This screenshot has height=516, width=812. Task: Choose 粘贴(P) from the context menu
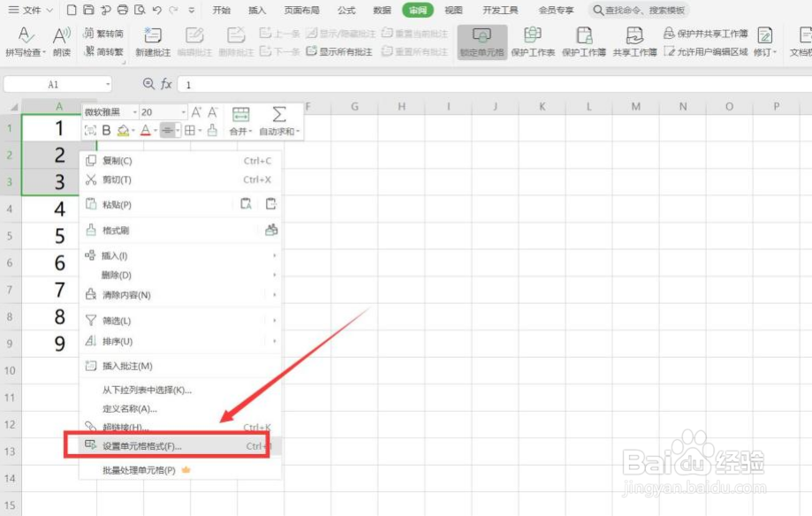pyautogui.click(x=179, y=205)
